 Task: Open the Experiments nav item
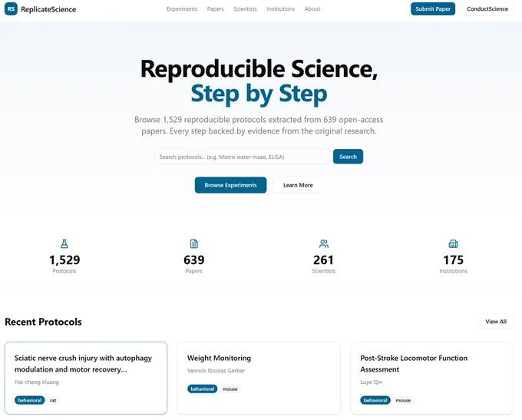click(x=182, y=9)
